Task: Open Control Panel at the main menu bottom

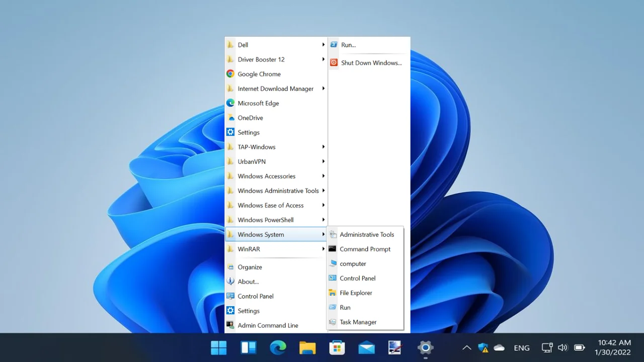Action: pyautogui.click(x=276, y=296)
